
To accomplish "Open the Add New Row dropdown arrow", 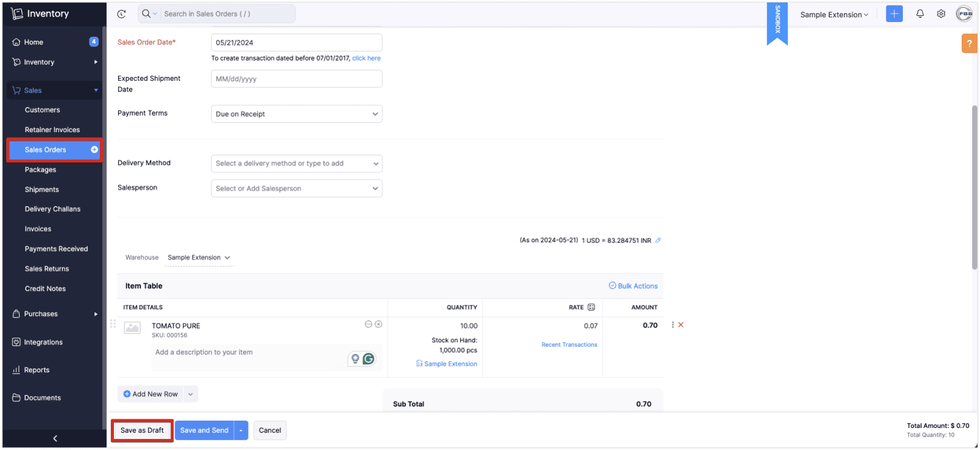I will coord(190,394).
